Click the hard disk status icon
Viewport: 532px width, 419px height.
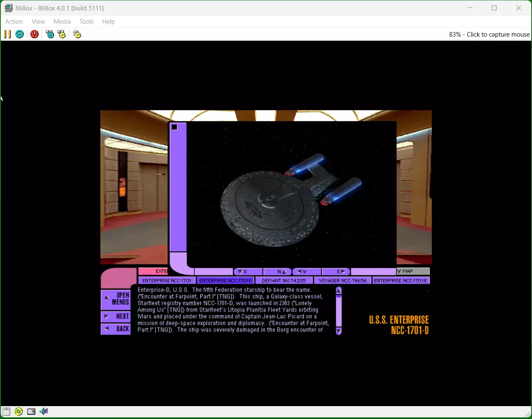click(x=31, y=412)
